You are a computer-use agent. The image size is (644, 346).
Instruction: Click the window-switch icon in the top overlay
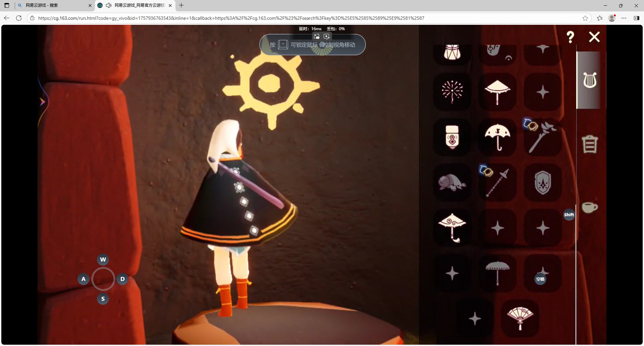click(317, 37)
